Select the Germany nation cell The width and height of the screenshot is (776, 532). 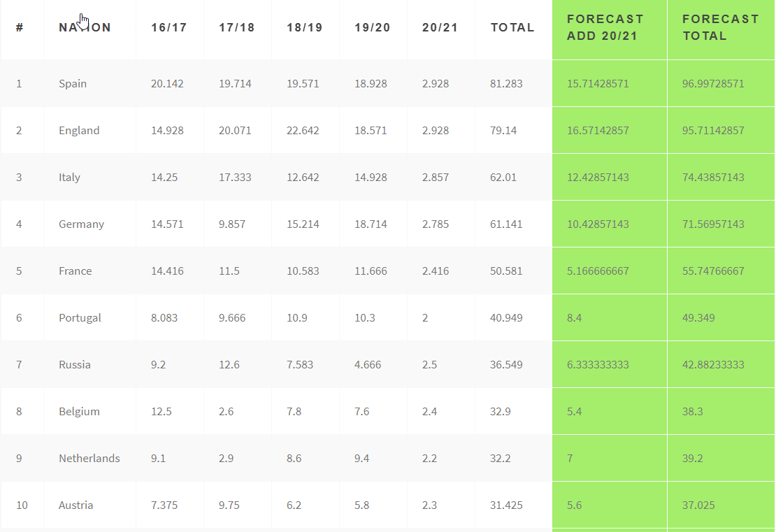82,224
